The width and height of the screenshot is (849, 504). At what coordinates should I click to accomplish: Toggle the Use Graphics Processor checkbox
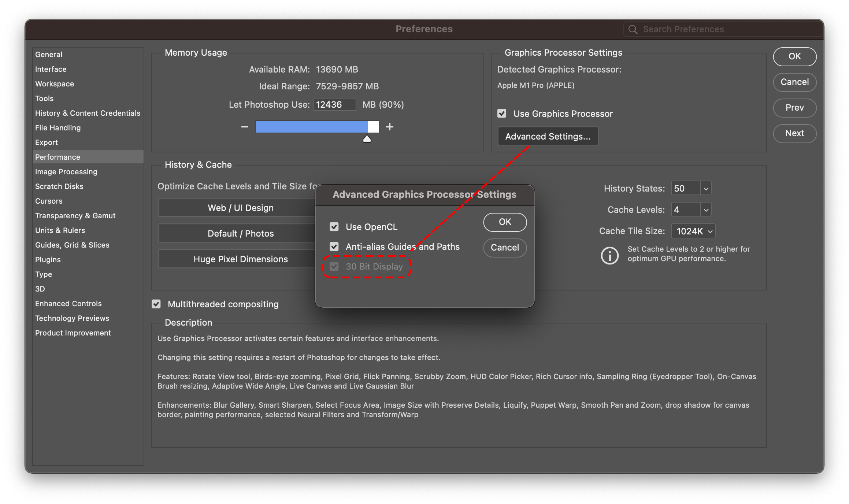coord(502,114)
